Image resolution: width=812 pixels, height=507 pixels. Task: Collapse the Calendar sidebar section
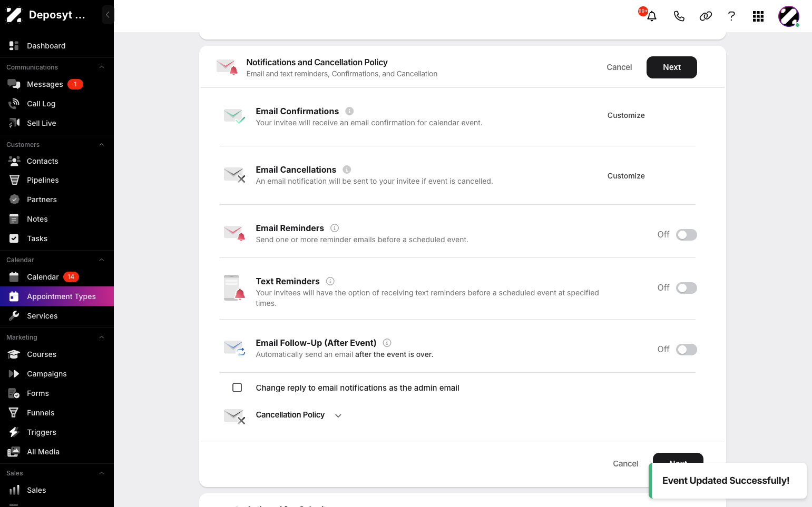pos(102,260)
